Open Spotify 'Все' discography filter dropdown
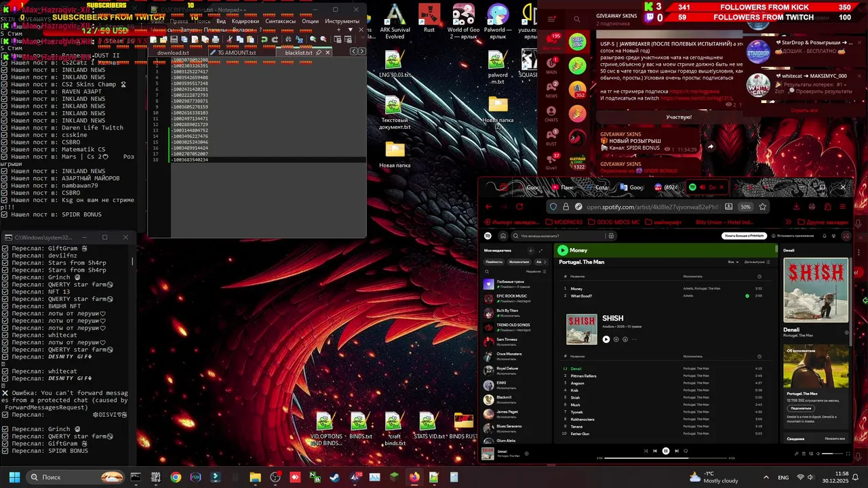The height and width of the screenshot is (488, 868). [733, 262]
